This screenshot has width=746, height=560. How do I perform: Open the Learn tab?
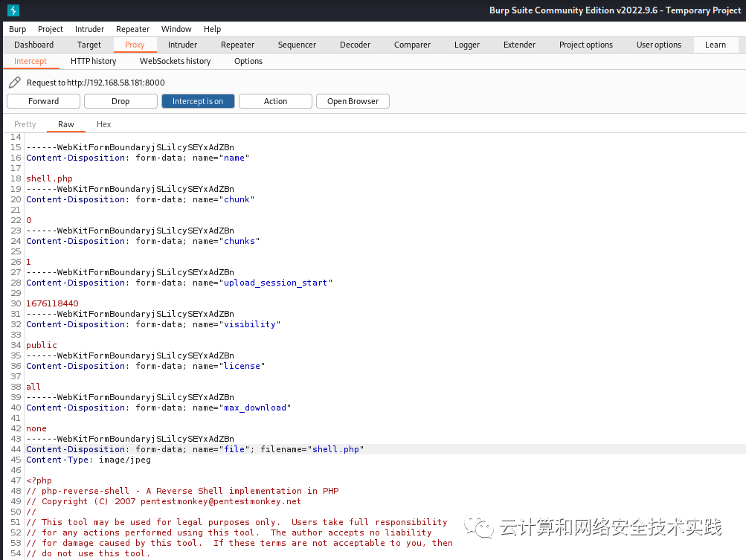coord(715,45)
